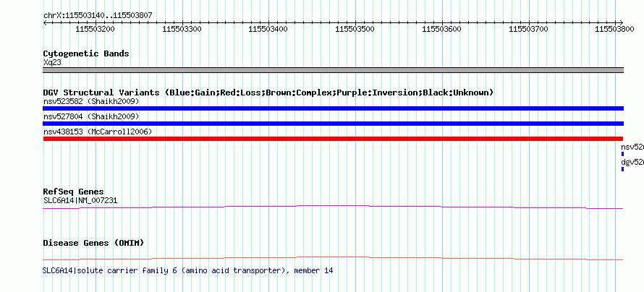Click ruler position 115503300
Image resolution: width=644 pixels, height=292 pixels.
coord(182,29)
